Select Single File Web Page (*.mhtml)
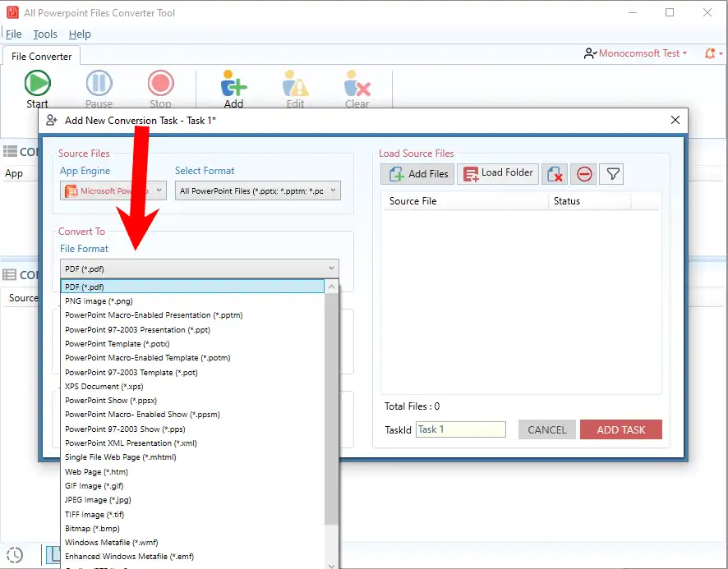This screenshot has width=728, height=569. coord(192,457)
